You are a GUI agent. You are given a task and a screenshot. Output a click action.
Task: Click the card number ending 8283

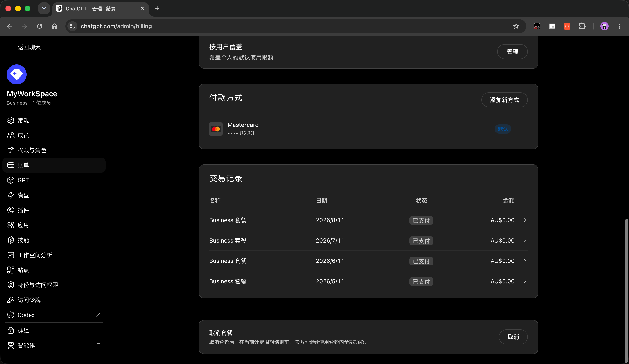click(x=241, y=133)
